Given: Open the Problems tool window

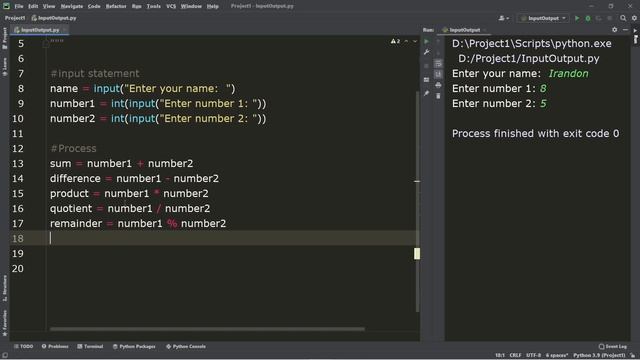Looking at the screenshot, I should (55, 347).
